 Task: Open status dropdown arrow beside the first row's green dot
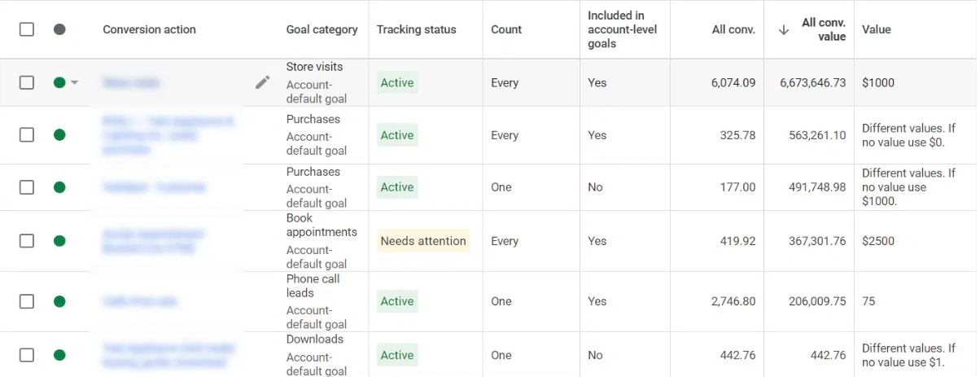75,82
